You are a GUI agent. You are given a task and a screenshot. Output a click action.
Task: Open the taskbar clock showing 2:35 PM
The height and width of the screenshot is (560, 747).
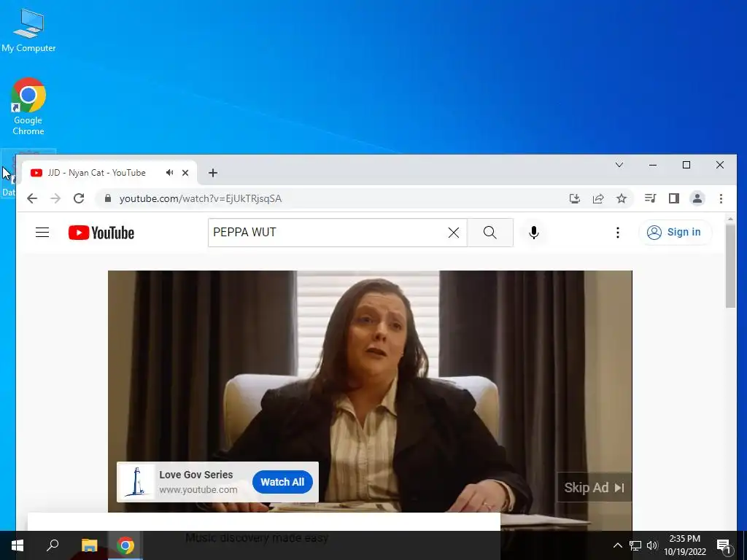(x=684, y=545)
